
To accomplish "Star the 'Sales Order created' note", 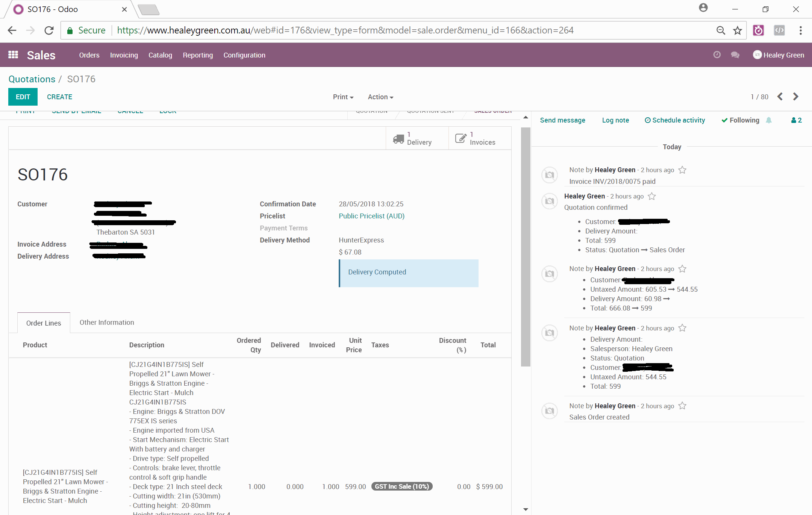I will click(x=682, y=406).
